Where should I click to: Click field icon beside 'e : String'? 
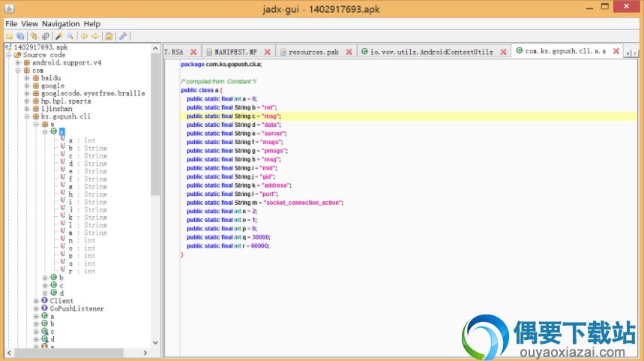(x=63, y=170)
